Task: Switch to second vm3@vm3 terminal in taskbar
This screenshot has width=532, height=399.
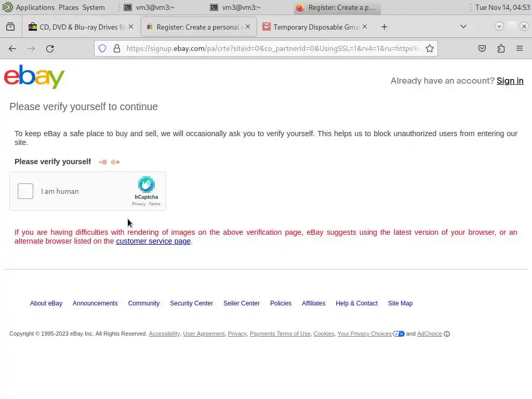Action: (x=235, y=7)
